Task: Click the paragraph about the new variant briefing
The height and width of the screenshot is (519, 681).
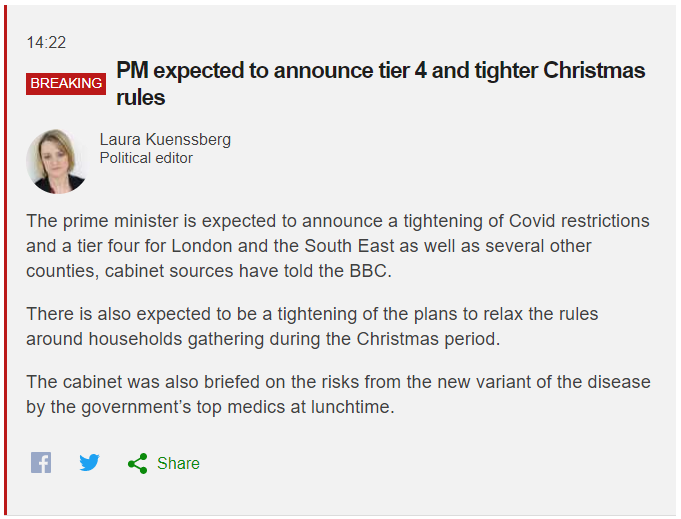Action: click(338, 395)
